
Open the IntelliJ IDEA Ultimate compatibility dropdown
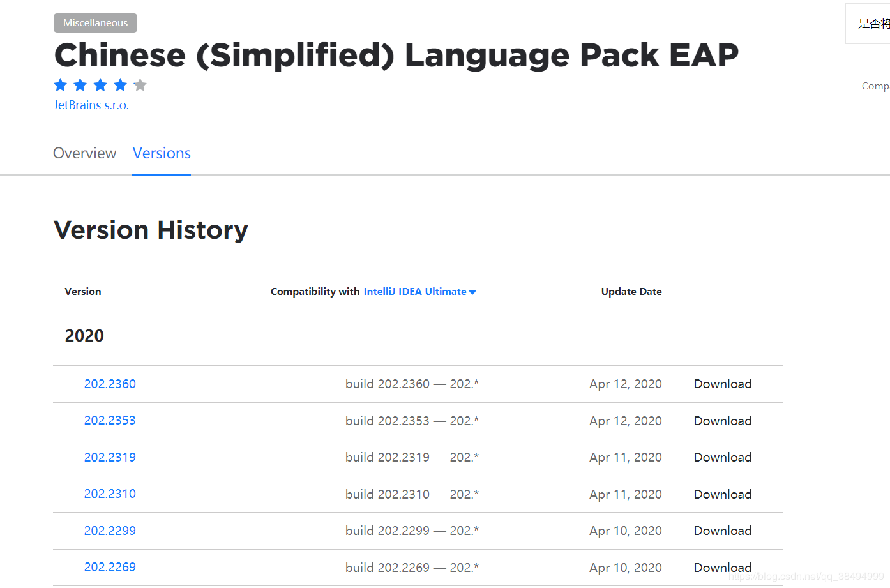419,292
